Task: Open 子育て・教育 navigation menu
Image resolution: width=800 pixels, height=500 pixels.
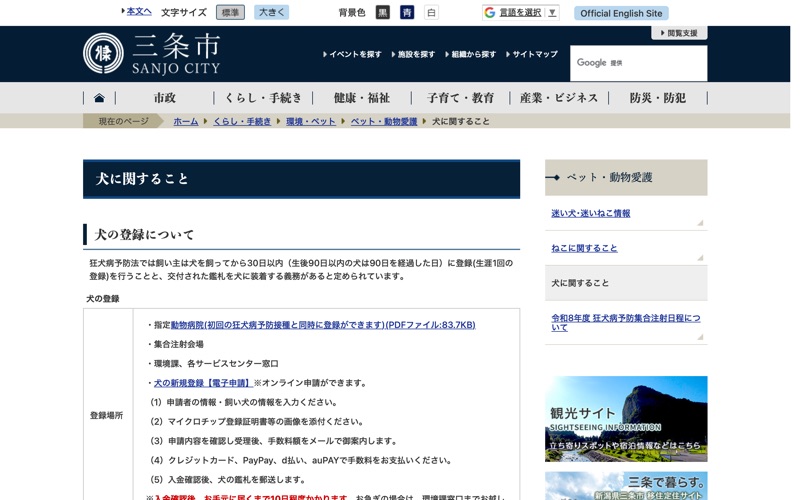Action: (x=460, y=98)
